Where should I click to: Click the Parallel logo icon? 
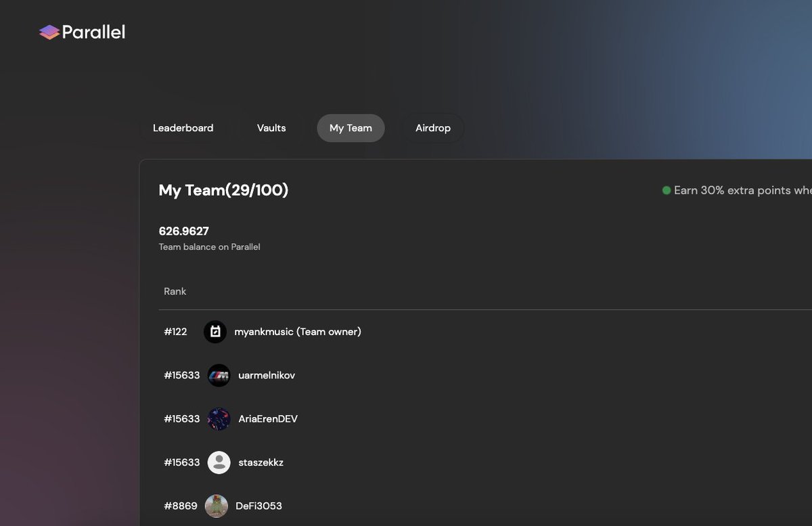coord(49,32)
